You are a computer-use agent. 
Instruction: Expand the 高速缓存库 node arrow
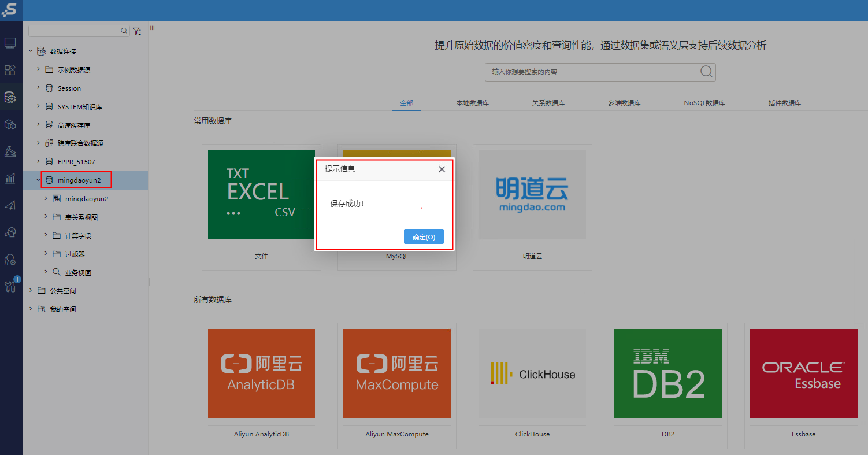38,125
